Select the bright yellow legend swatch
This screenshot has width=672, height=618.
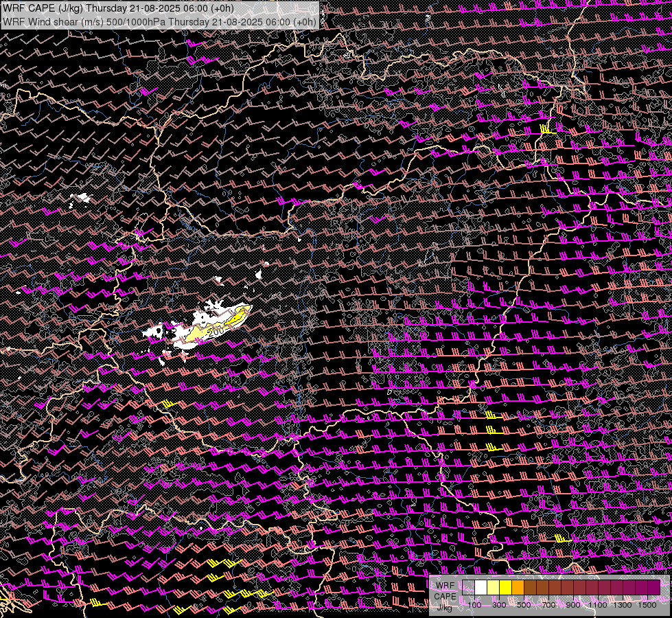(505, 588)
